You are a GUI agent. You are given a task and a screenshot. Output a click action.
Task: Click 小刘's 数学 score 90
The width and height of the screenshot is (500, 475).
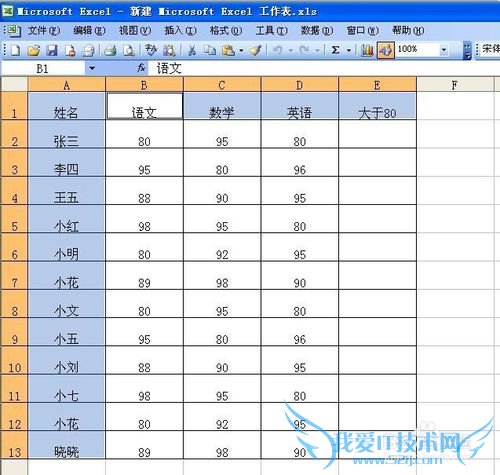[x=222, y=360]
